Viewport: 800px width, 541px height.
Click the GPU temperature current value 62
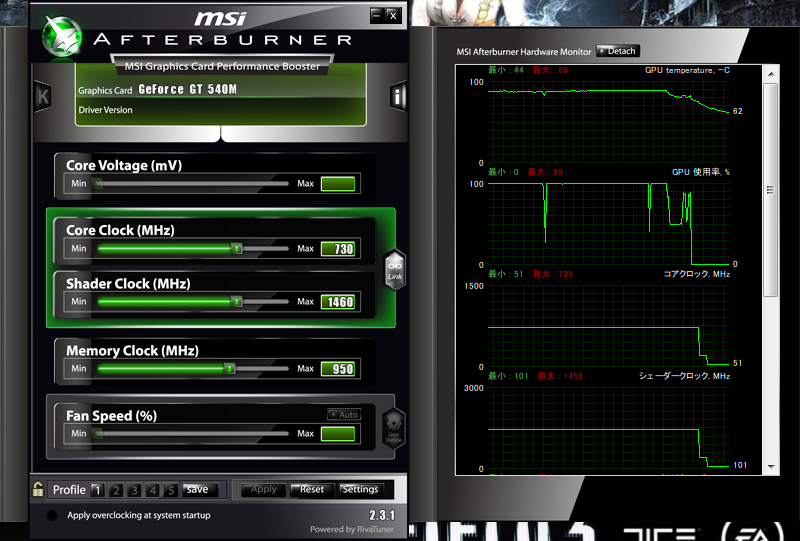coord(738,111)
